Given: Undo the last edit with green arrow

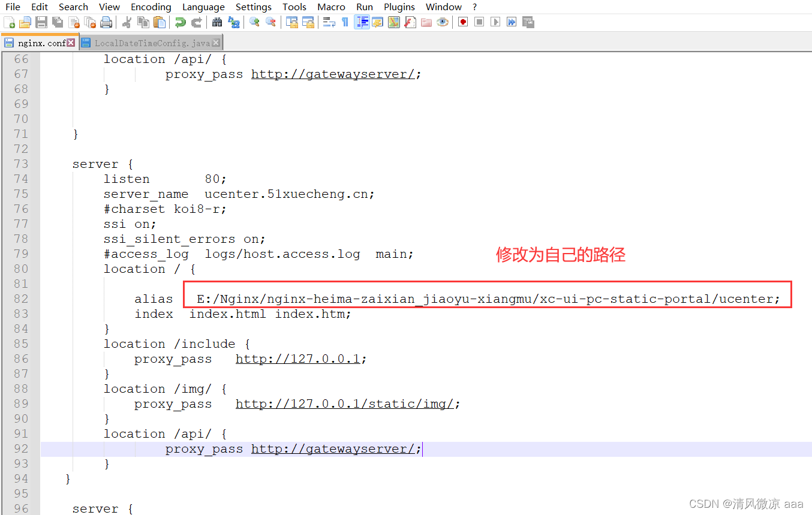Looking at the screenshot, I should click(180, 23).
